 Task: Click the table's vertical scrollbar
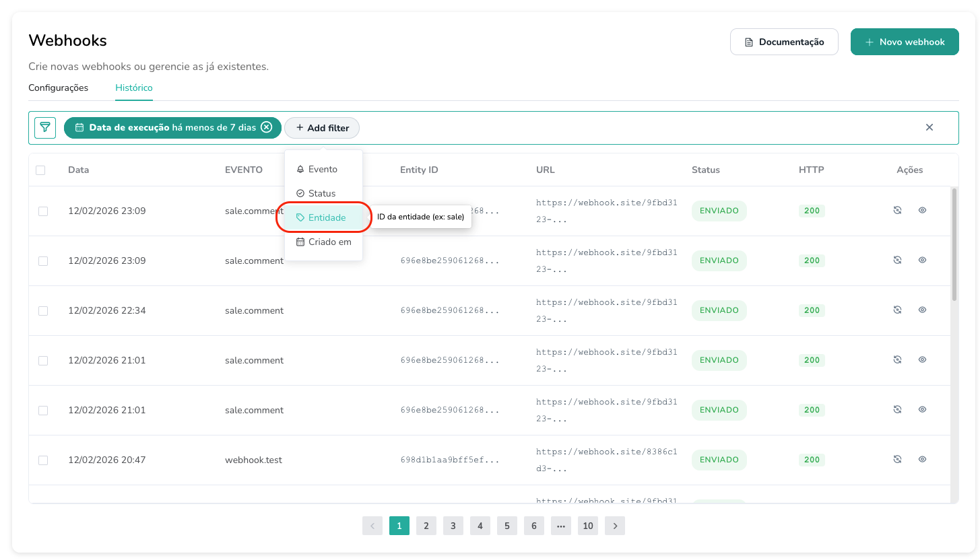pyautogui.click(x=954, y=244)
